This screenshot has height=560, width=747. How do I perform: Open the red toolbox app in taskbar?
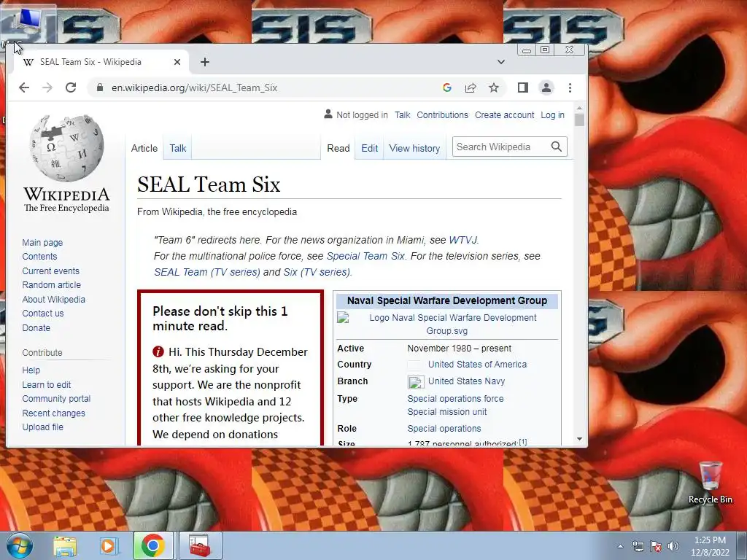click(200, 545)
